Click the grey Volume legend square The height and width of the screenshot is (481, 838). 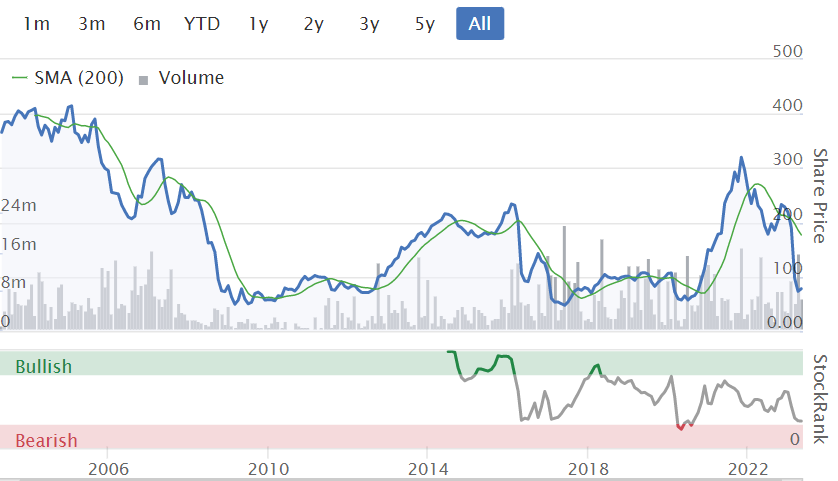(x=143, y=81)
